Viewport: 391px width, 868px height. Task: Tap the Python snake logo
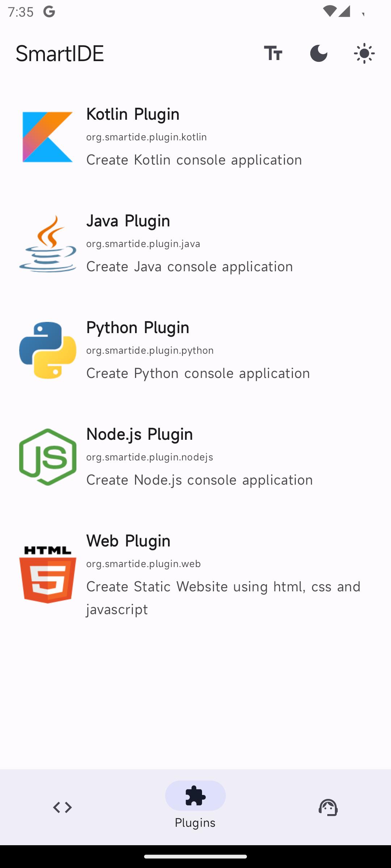[47, 350]
